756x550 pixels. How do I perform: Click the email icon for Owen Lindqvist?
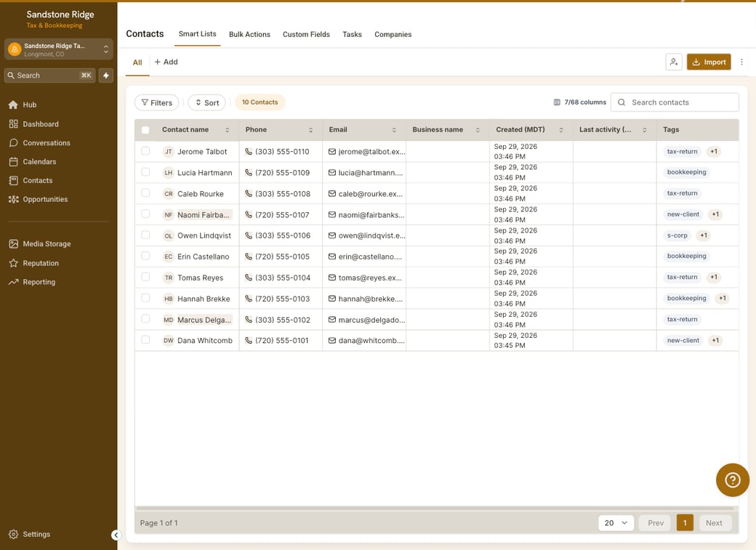331,235
